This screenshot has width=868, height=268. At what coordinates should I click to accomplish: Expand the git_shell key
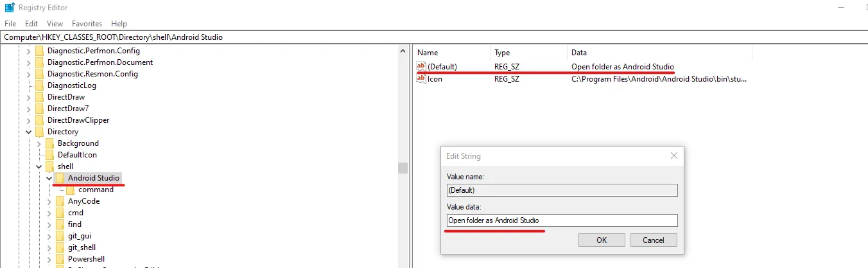coord(49,247)
